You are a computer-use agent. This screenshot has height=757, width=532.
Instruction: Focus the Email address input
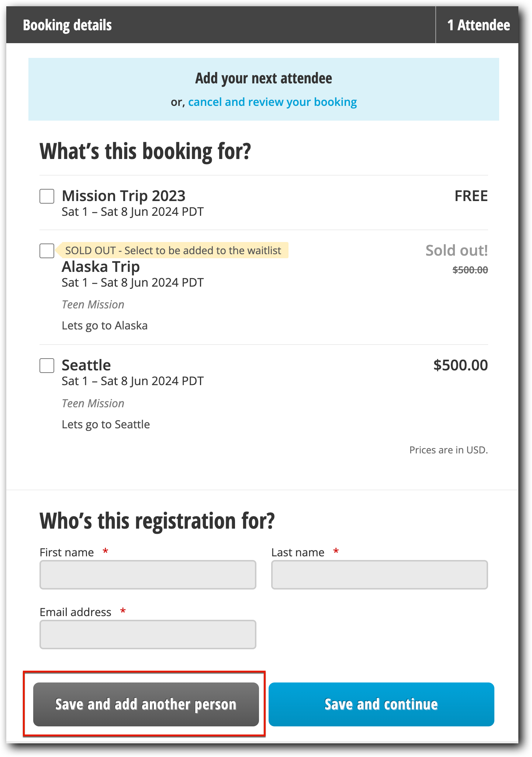(x=148, y=635)
